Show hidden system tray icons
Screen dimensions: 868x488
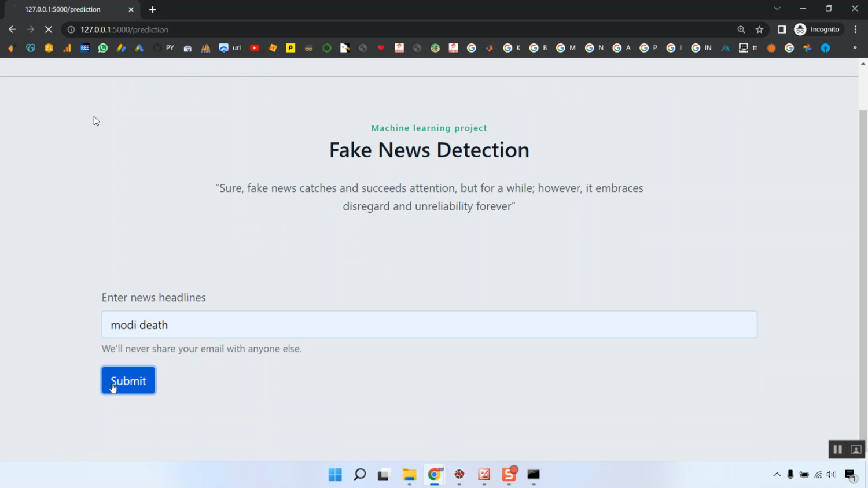777,475
